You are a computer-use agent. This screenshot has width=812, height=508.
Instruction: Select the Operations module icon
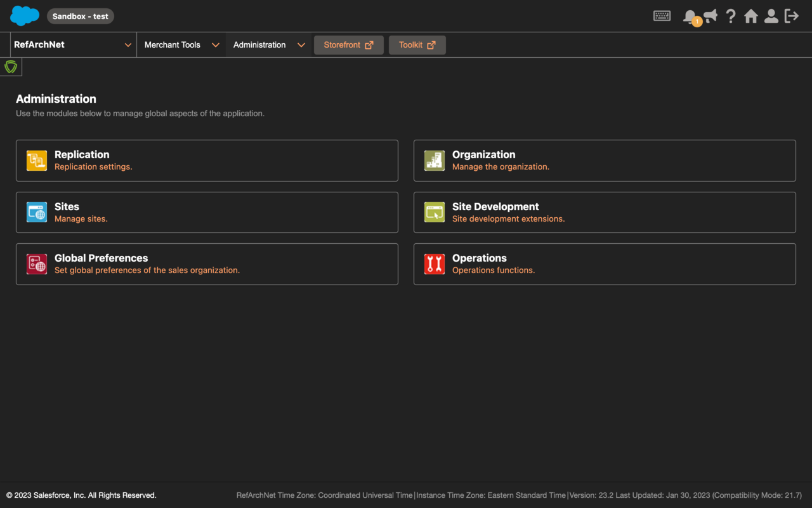[x=434, y=264]
